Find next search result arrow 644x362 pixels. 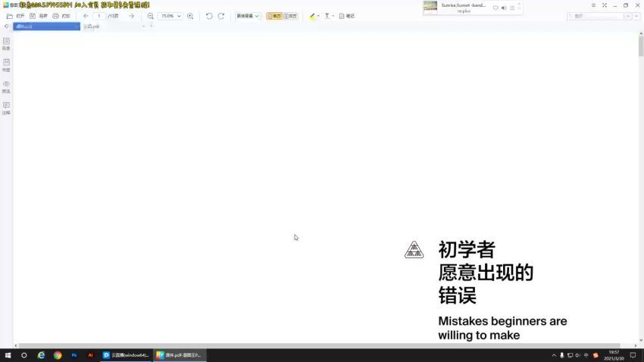[x=636, y=16]
